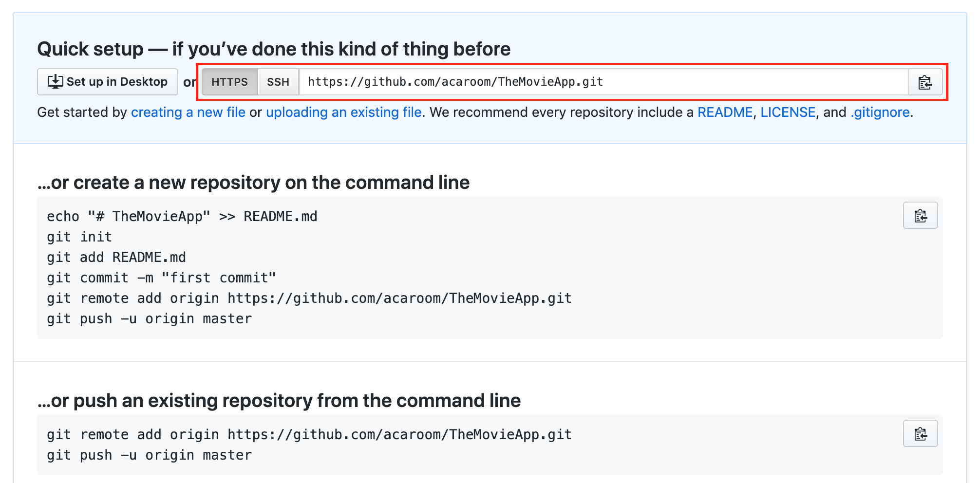Click the git commit first commit line

[161, 278]
